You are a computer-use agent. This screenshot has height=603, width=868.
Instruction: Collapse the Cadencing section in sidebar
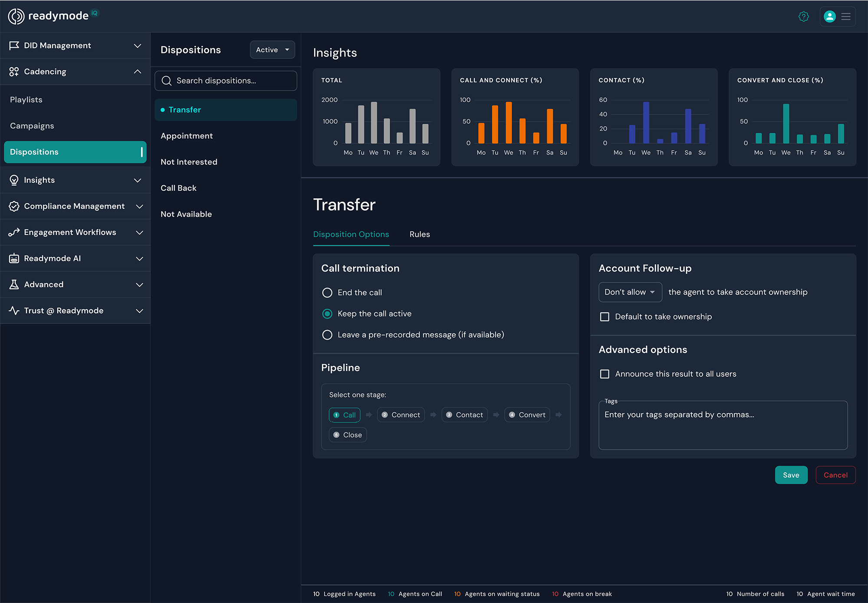pos(138,71)
